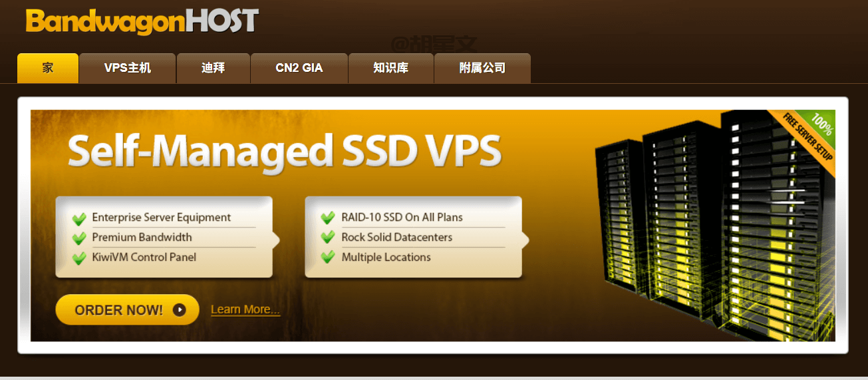The image size is (868, 380).
Task: Click the ORDER NOW! button
Action: [127, 309]
